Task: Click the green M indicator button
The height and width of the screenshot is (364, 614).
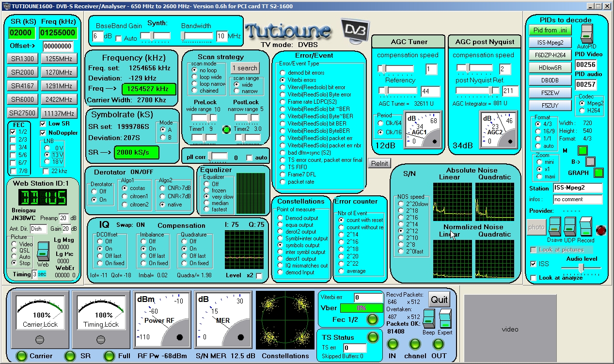Action: point(583,151)
